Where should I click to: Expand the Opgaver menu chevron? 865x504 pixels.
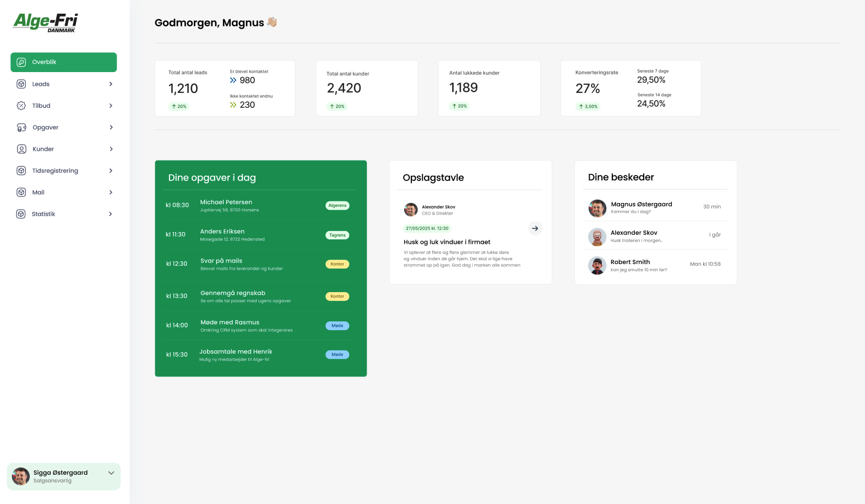111,128
